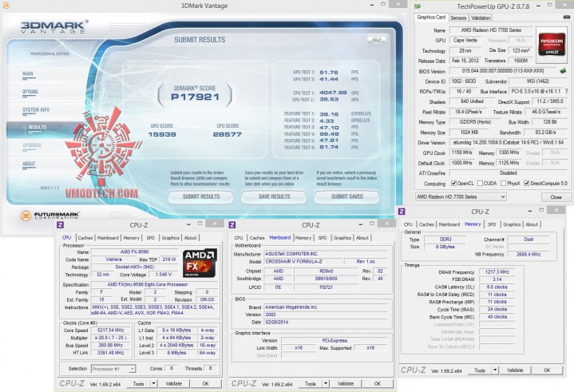Screen dimensions: 574x392
Task: Click the SAVE RESULTS button
Action: point(274,196)
